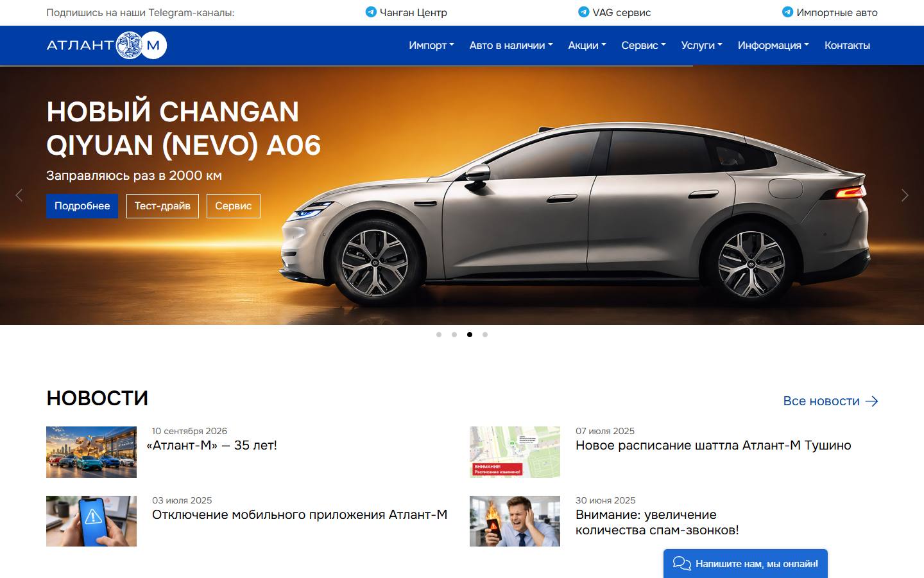Open Все новости link
The image size is (924, 578).
(830, 401)
